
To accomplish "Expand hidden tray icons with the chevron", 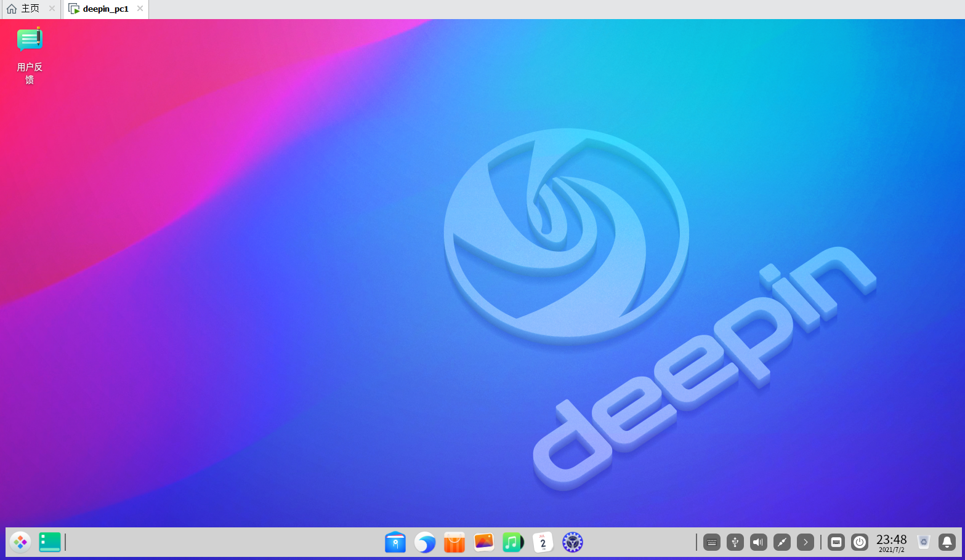I will point(806,542).
